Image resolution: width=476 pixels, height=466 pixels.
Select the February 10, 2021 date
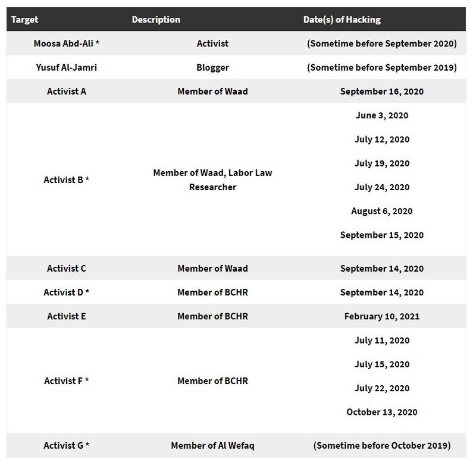[381, 316]
